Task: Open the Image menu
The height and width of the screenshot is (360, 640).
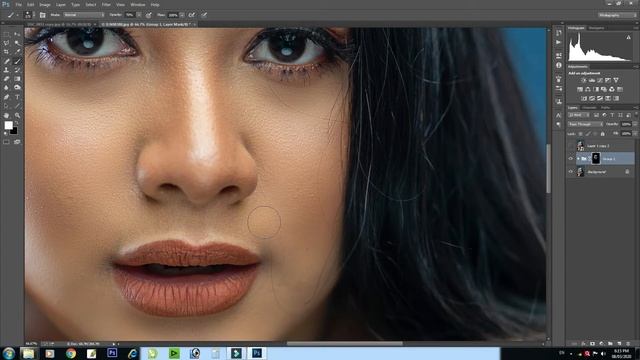Action: coord(44,4)
